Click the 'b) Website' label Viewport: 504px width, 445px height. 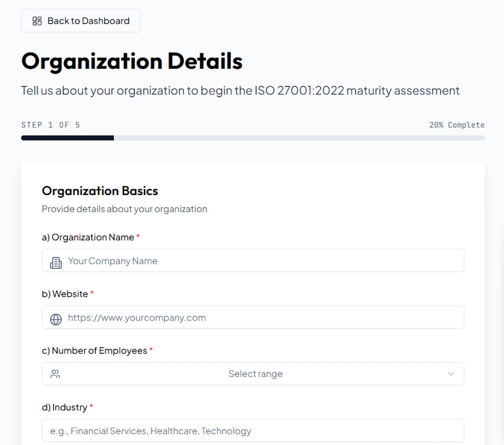point(68,294)
